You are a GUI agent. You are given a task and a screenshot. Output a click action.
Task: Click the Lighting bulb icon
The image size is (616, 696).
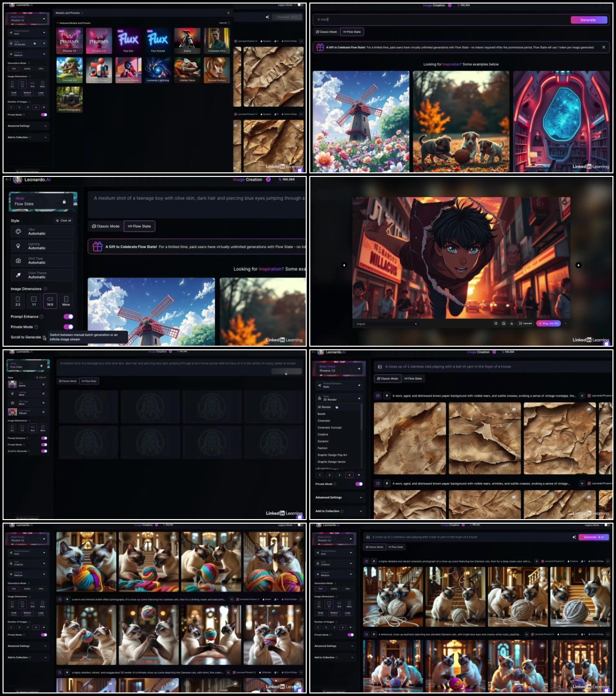18,246
